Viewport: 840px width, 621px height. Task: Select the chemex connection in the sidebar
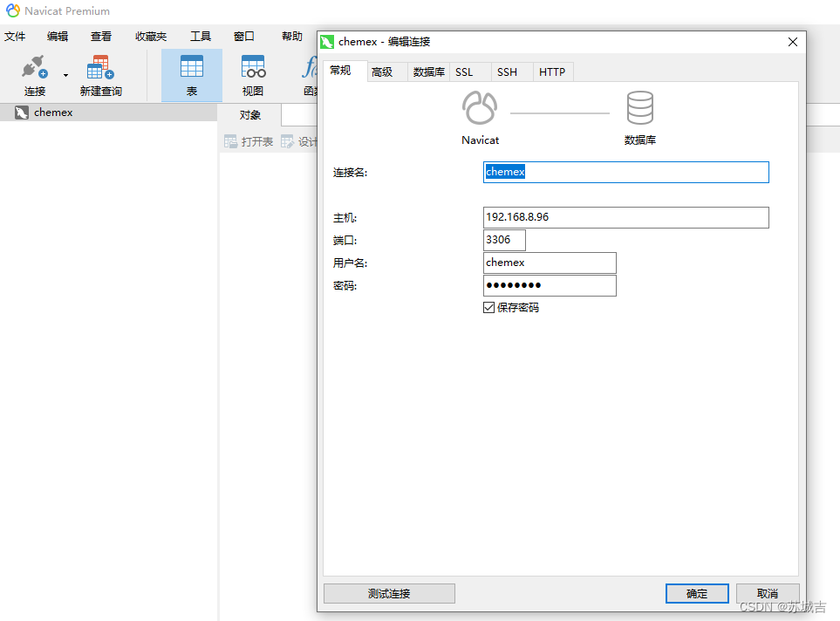click(x=52, y=112)
